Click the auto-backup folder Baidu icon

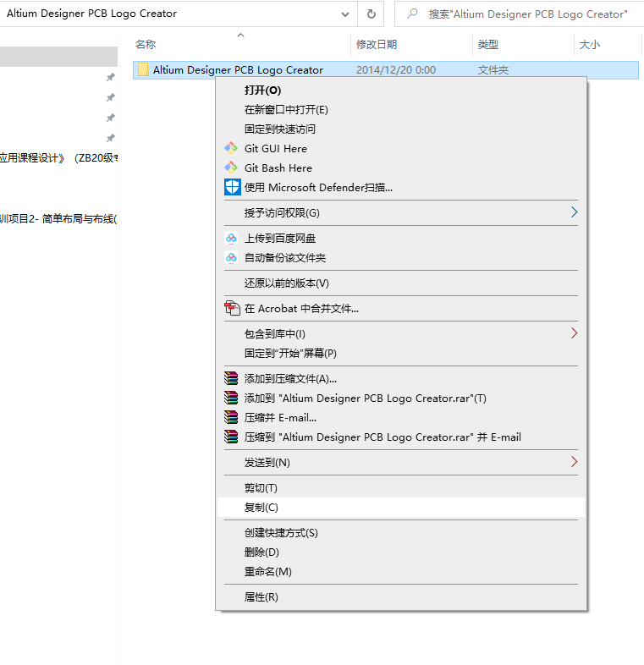click(x=231, y=258)
